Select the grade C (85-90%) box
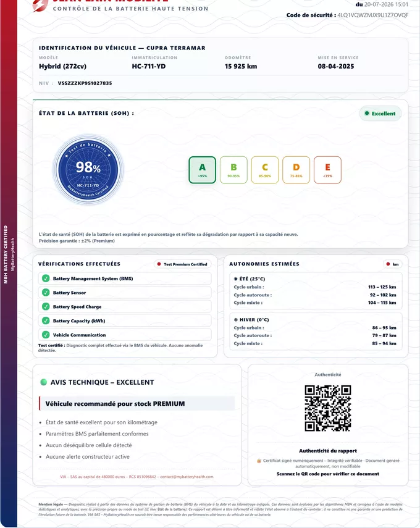420x528 pixels. pos(265,170)
